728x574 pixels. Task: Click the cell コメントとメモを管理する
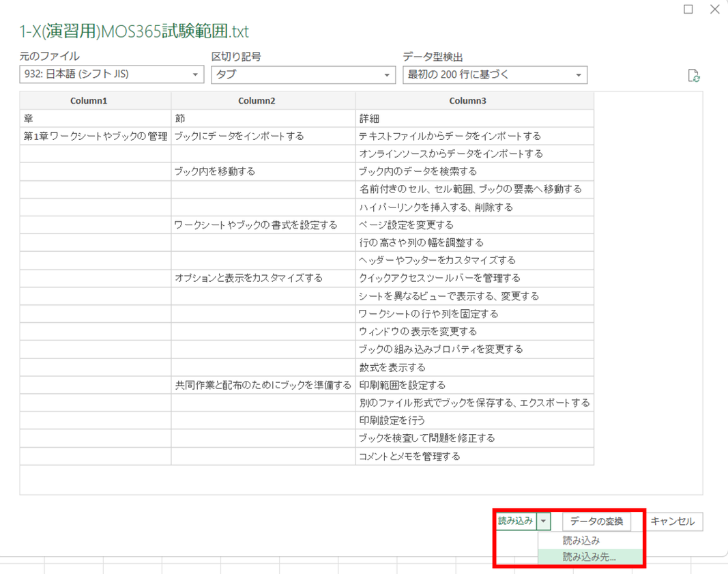(x=474, y=456)
